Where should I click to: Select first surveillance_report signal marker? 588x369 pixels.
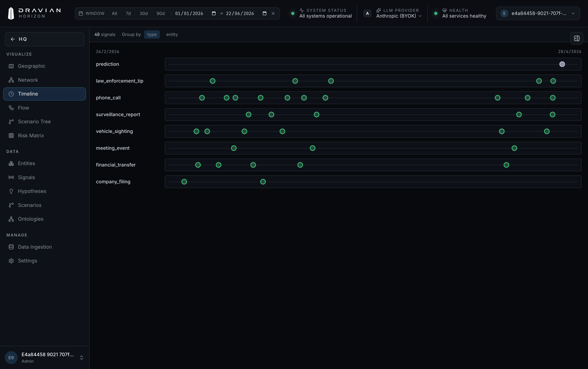click(249, 115)
